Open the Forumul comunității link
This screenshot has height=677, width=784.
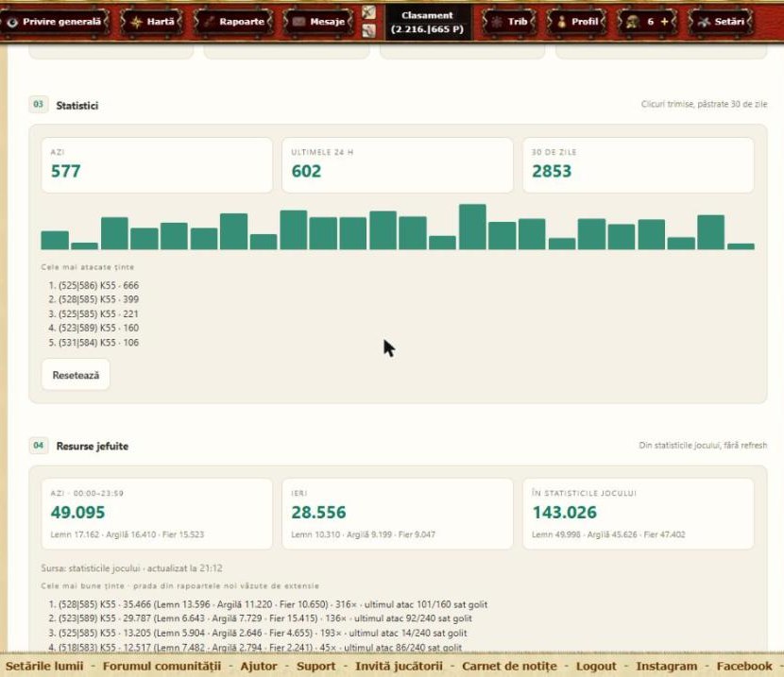tap(162, 666)
